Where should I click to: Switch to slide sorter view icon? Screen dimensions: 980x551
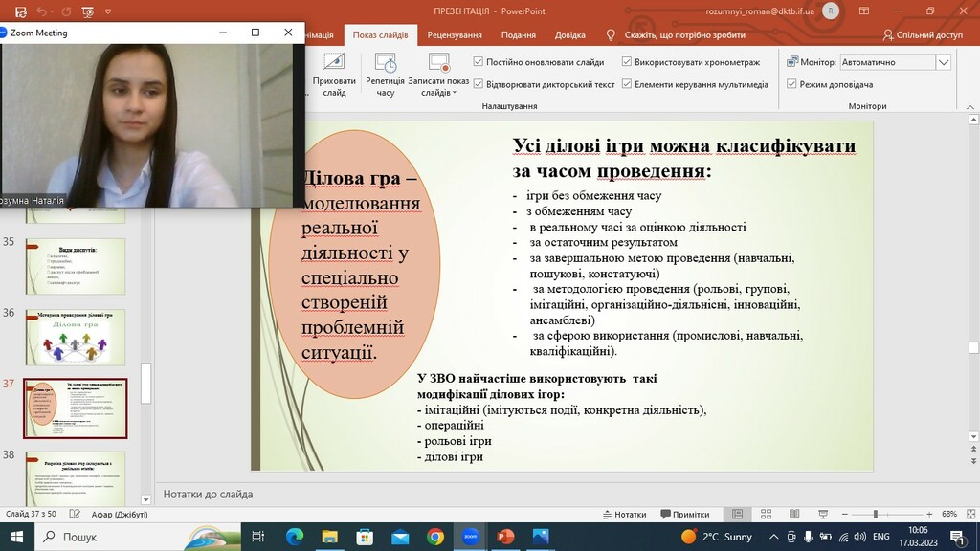point(766,514)
